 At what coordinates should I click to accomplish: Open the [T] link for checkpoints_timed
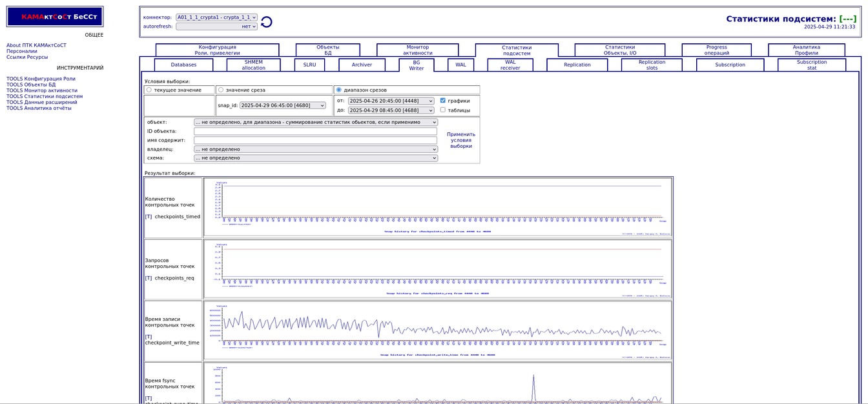(x=149, y=217)
